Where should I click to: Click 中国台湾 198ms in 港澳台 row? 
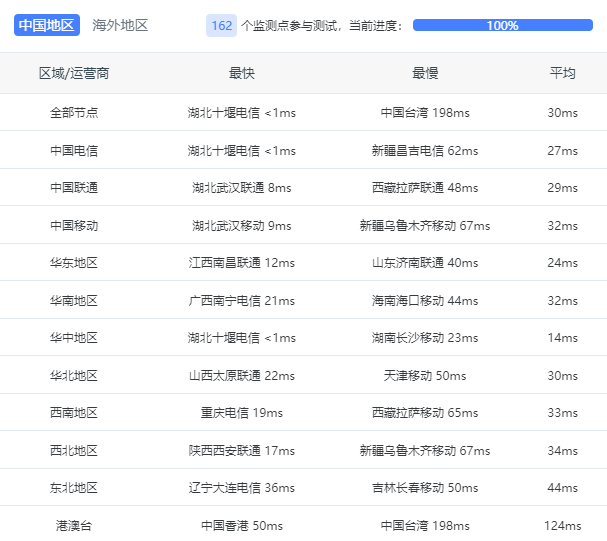[425, 526]
